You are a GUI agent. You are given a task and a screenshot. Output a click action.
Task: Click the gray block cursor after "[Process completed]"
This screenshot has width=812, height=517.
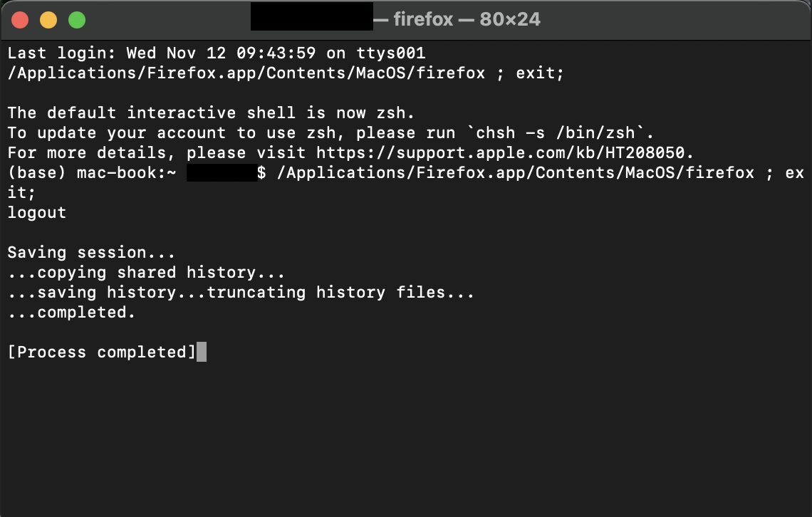[x=202, y=352]
